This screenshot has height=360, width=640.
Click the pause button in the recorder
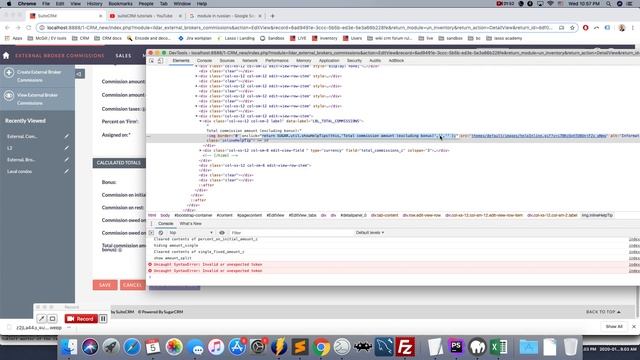point(103,319)
